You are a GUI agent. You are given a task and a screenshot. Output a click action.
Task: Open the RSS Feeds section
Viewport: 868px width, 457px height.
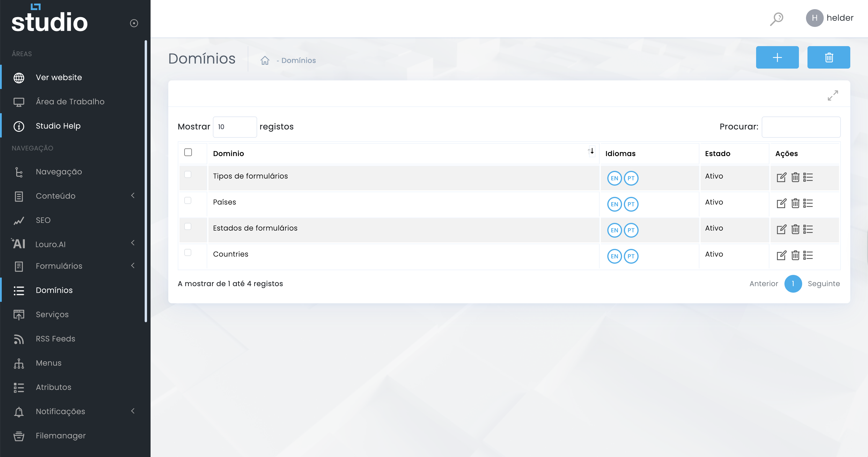coord(55,339)
